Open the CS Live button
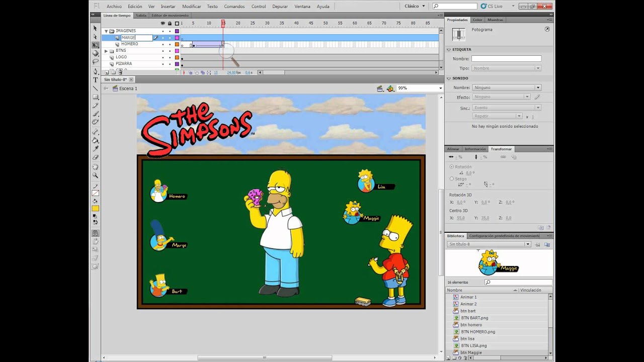The height and width of the screenshot is (362, 644). [491, 6]
